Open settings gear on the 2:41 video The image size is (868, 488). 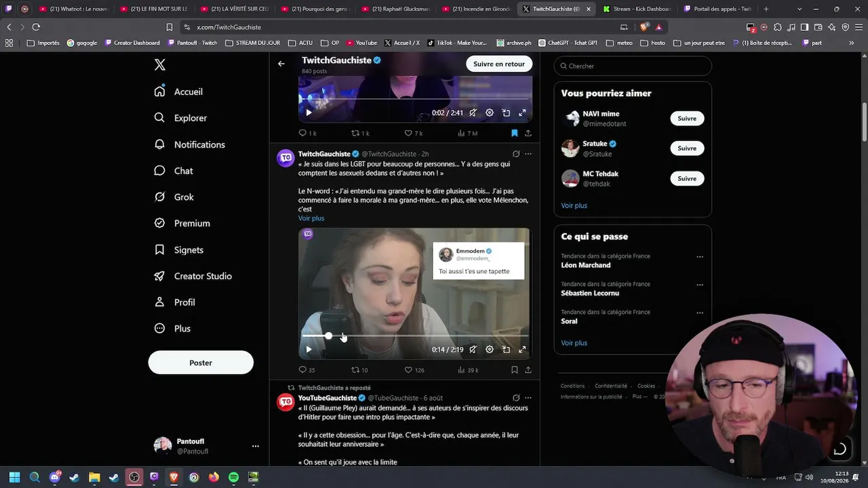point(490,113)
